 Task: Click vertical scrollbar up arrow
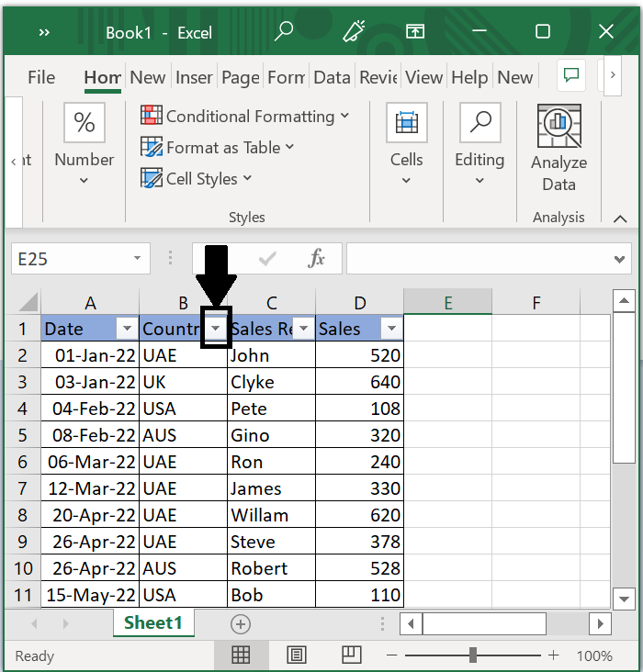(x=624, y=300)
